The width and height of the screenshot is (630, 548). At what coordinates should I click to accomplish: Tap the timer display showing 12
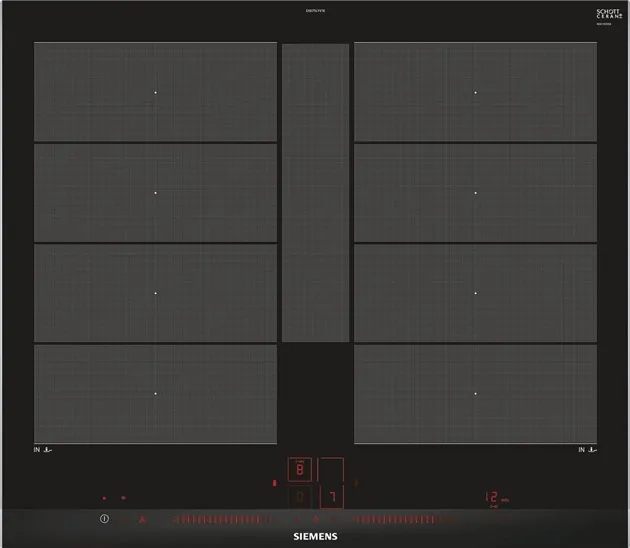pyautogui.click(x=494, y=497)
